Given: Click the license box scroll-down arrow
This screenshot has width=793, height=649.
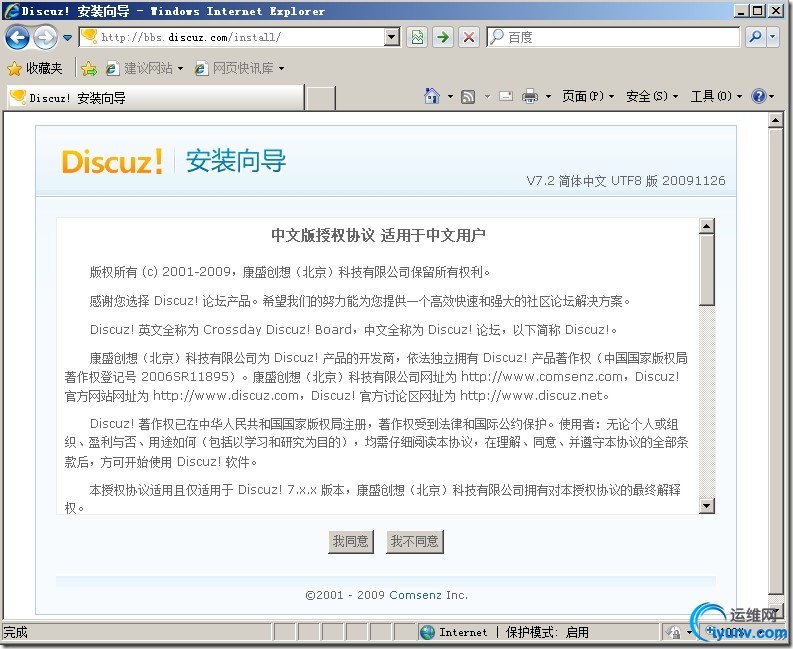Looking at the screenshot, I should (x=707, y=505).
